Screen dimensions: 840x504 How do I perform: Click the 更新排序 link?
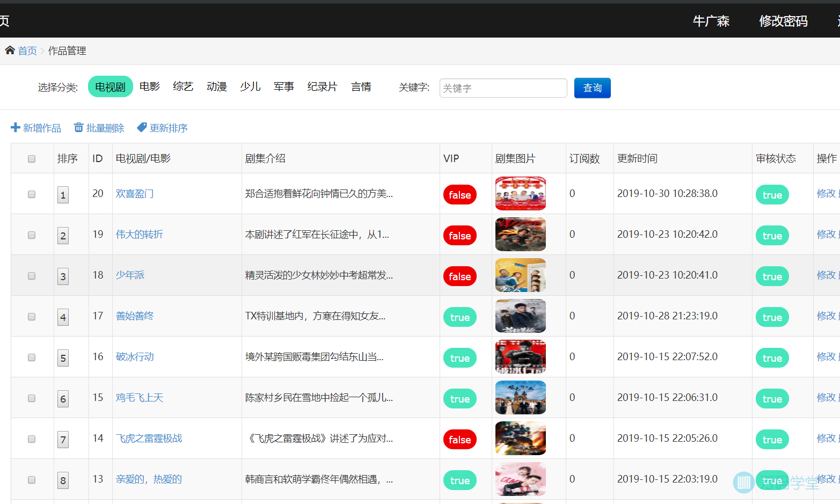point(169,128)
